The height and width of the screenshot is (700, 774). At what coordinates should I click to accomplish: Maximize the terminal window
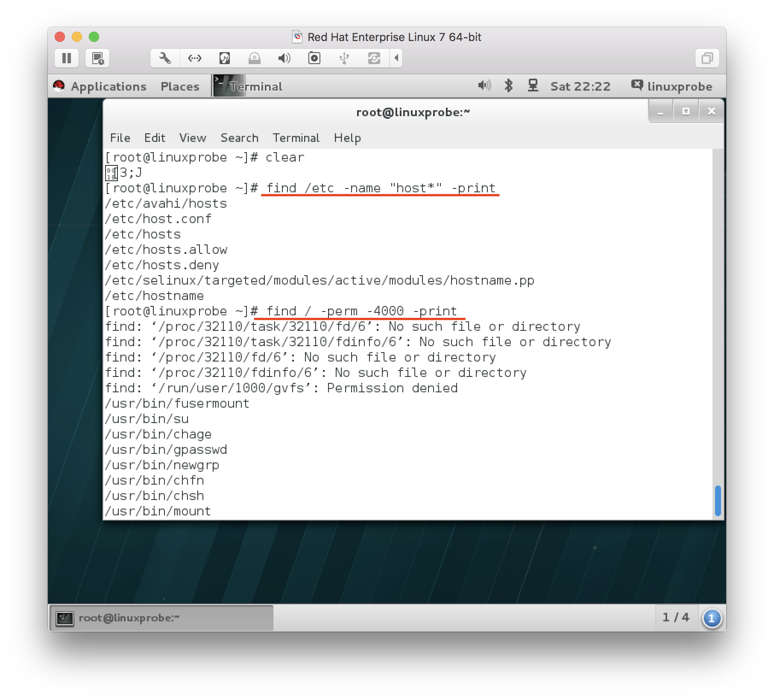pos(686,112)
